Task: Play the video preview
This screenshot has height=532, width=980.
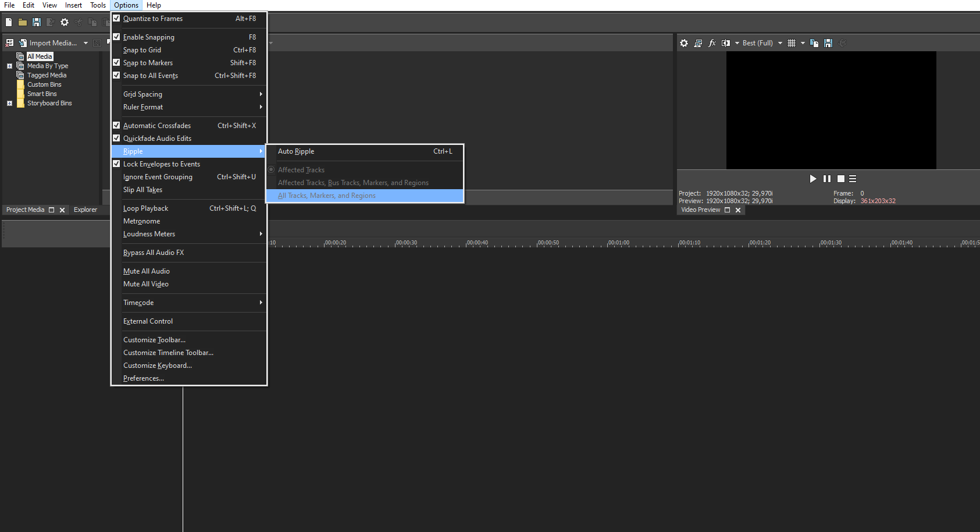Action: (x=813, y=179)
